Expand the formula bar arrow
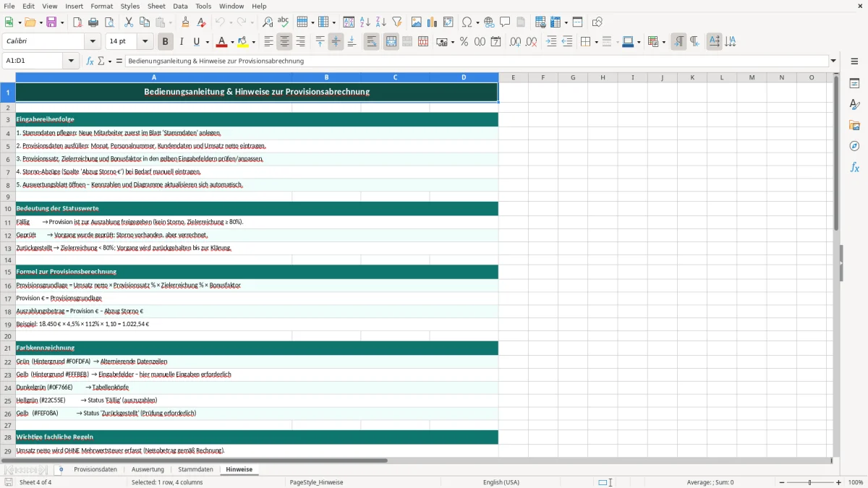Image resolution: width=868 pixels, height=488 pixels. coord(833,61)
